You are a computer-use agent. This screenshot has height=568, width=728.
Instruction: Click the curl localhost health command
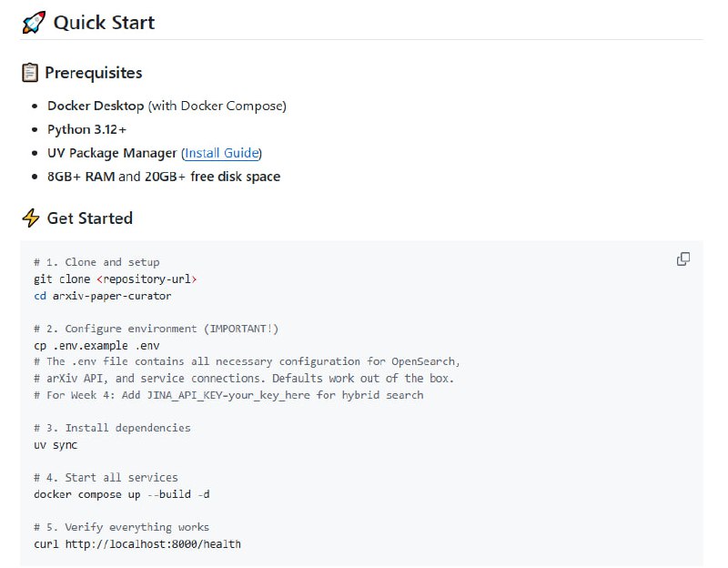tap(136, 544)
